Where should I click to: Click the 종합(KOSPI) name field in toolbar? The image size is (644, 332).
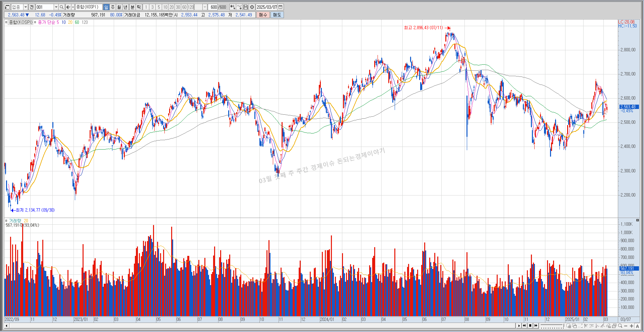[x=89, y=7]
